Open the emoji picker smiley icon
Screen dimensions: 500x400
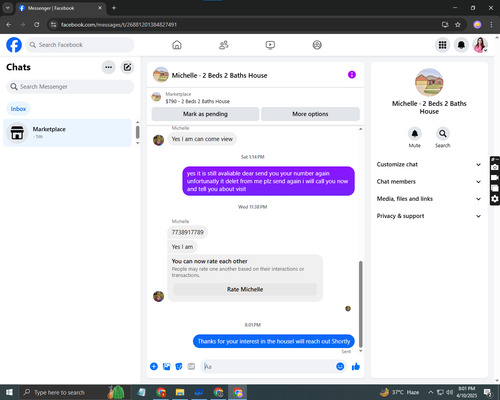[340, 367]
